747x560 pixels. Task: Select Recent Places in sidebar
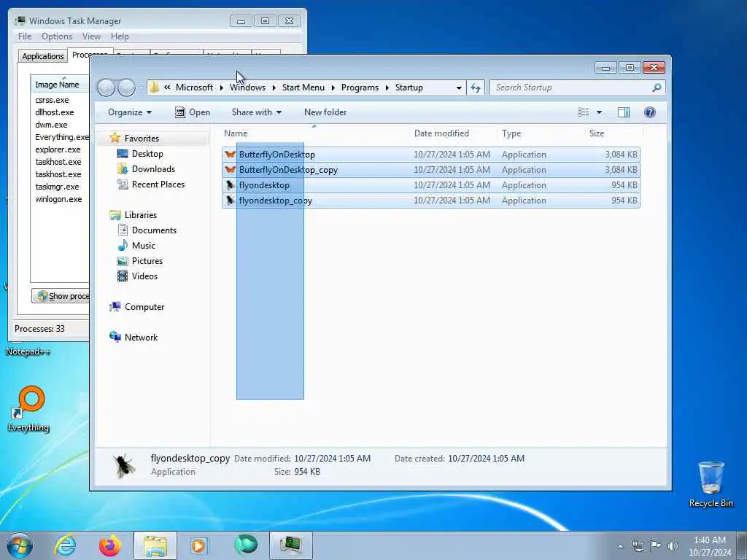coord(158,184)
